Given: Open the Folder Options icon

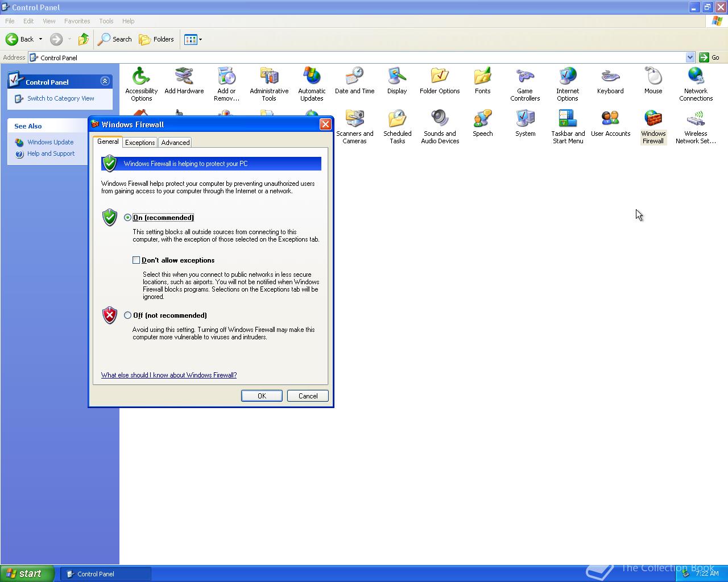Looking at the screenshot, I should (x=440, y=80).
